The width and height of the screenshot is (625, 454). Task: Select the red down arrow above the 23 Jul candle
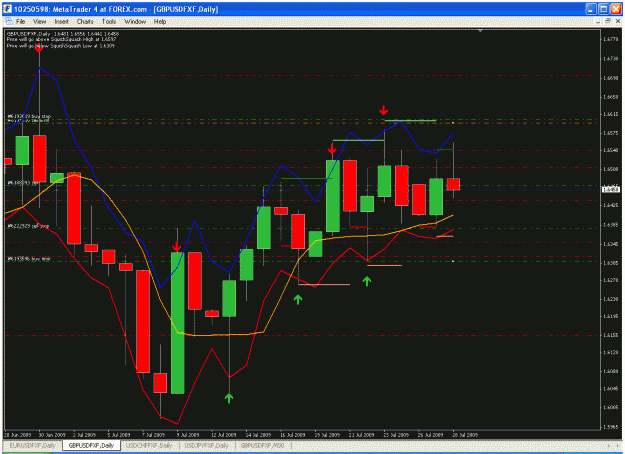[x=383, y=110]
